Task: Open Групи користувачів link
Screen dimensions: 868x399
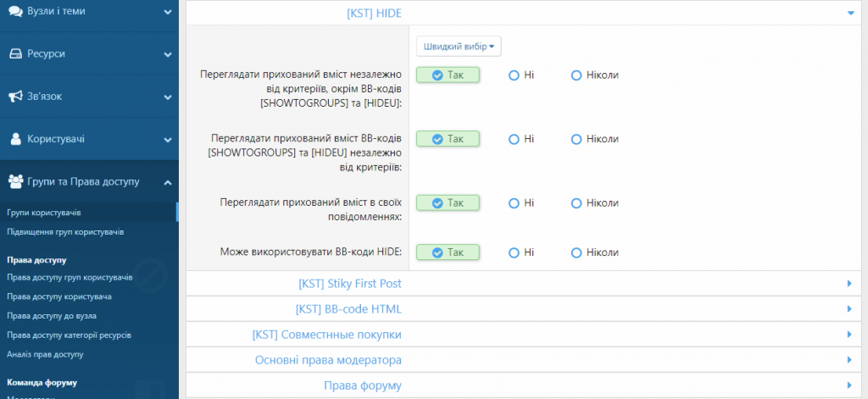Action: pos(44,212)
